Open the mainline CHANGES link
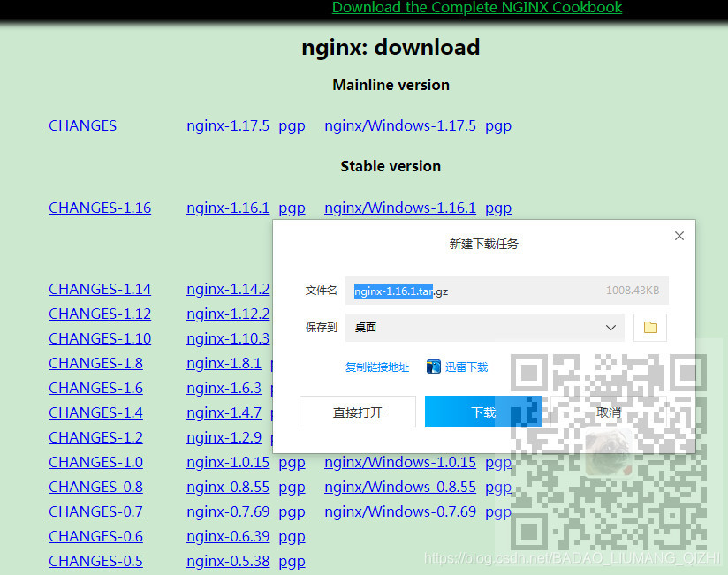728x575 pixels. [x=83, y=125]
